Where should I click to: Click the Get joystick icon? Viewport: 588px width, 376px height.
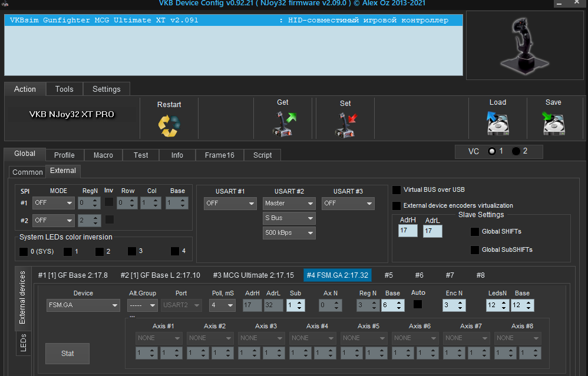pos(283,124)
